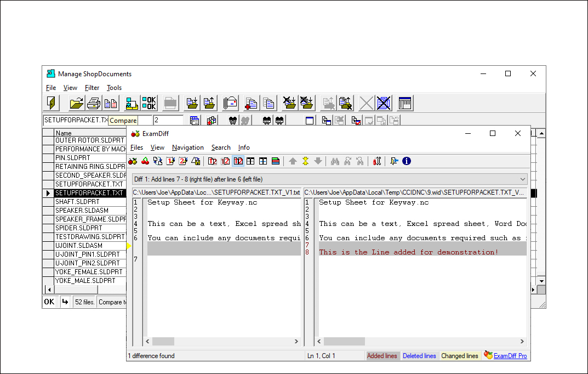
Task: Click the right file pane horizontal scrollbar
Action: (x=420, y=341)
